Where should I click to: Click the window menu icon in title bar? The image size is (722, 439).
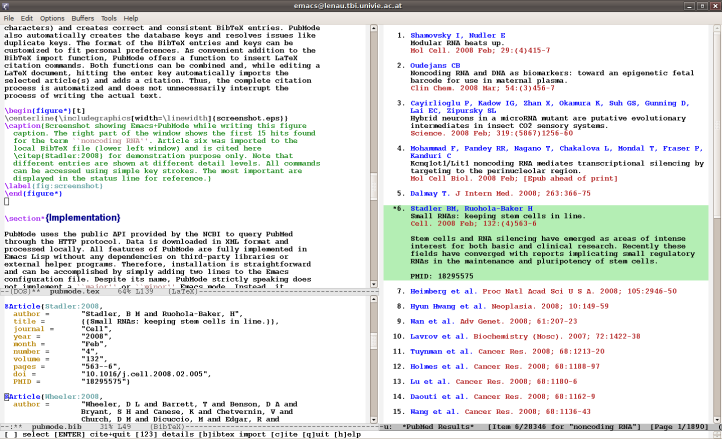(8, 5)
